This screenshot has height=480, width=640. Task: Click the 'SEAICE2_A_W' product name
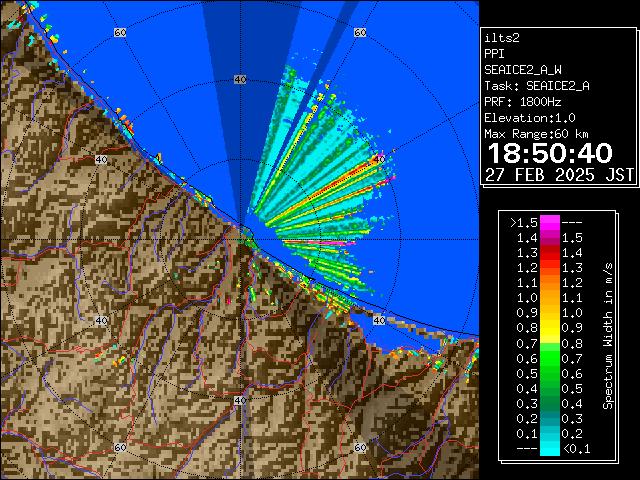pos(523,70)
